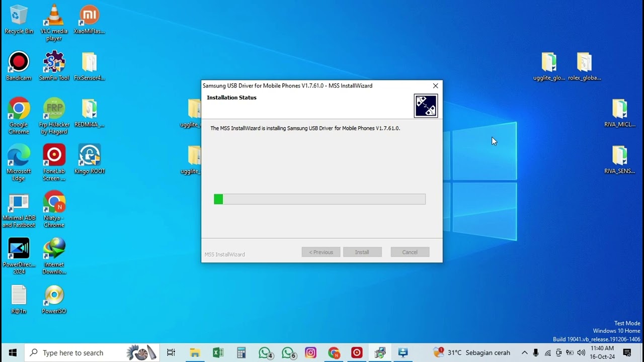Click the installer logo icon in wizard

point(426,106)
